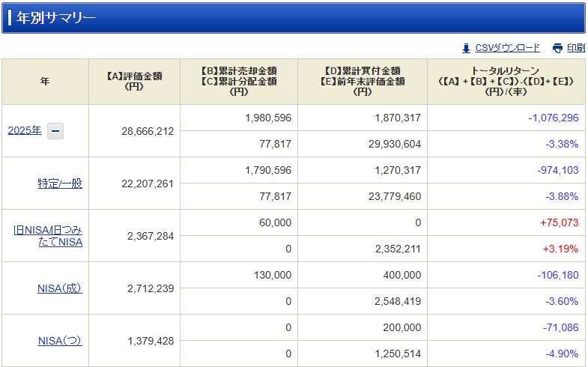
Task: Select the -3.38% return rate
Action: (562, 144)
